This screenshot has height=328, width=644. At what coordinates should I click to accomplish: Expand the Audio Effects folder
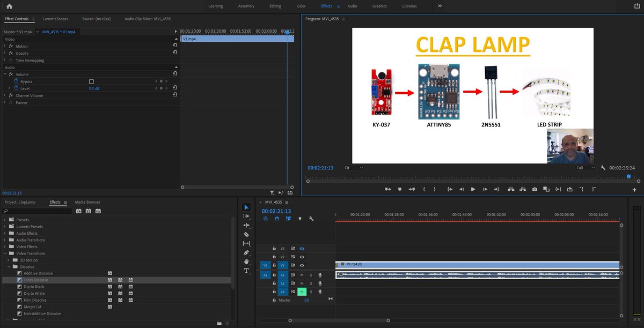5,233
